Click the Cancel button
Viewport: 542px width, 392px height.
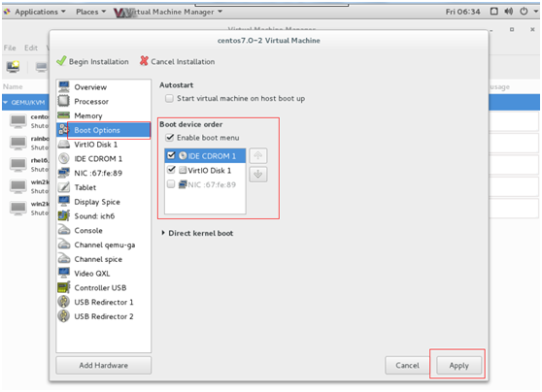click(x=407, y=365)
